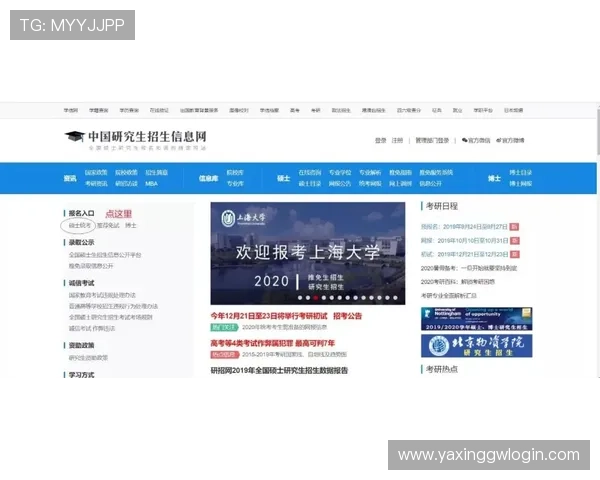Click 在线咨询 in the navigation bar
600x480 pixels.
coord(310,173)
